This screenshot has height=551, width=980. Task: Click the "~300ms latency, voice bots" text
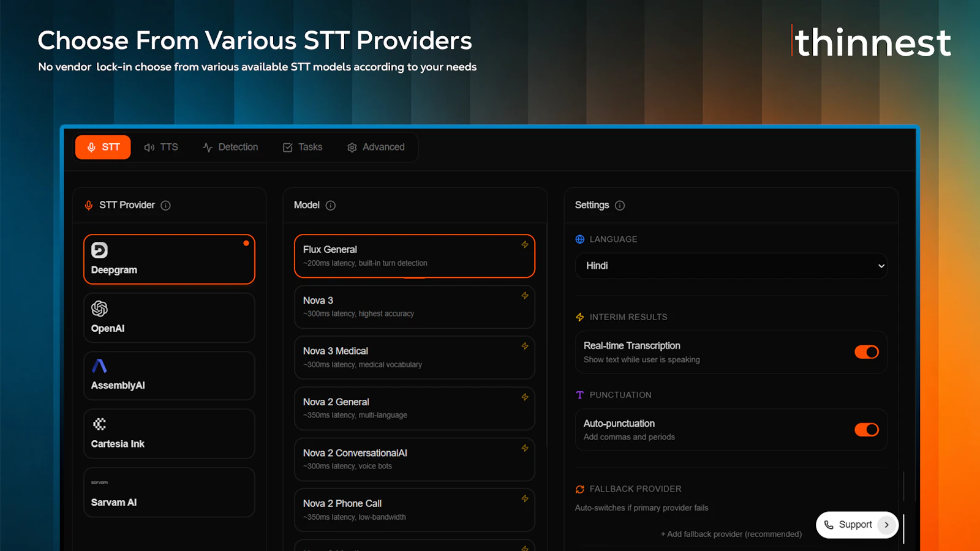coord(347,467)
